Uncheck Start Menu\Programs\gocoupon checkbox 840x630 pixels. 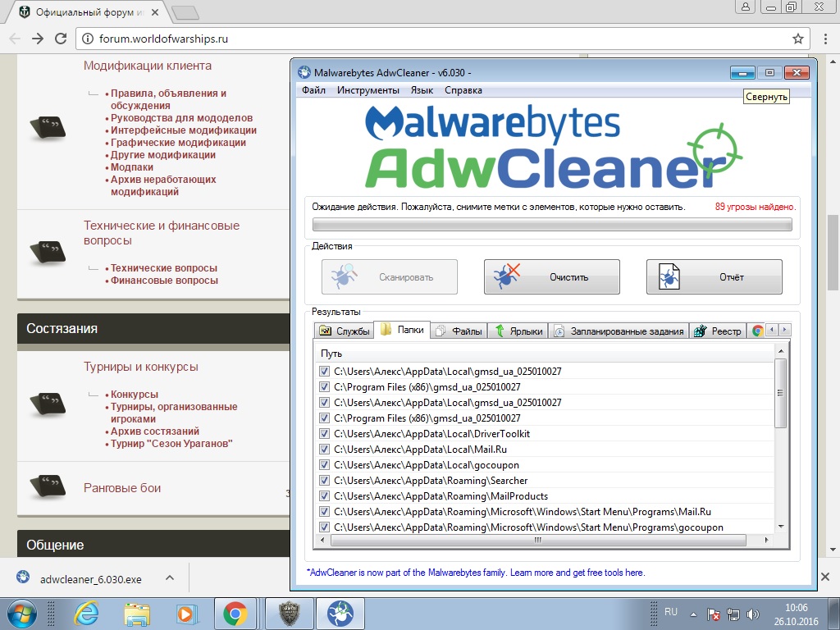tap(323, 527)
